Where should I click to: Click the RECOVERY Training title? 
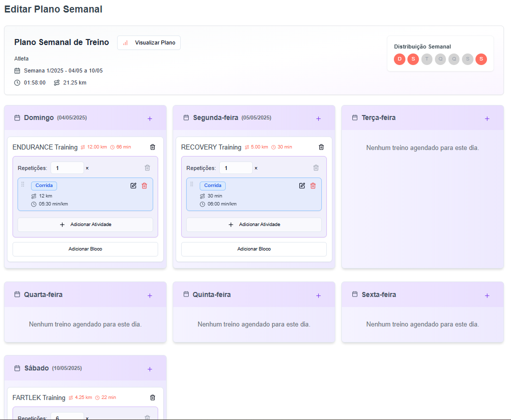[x=211, y=147]
